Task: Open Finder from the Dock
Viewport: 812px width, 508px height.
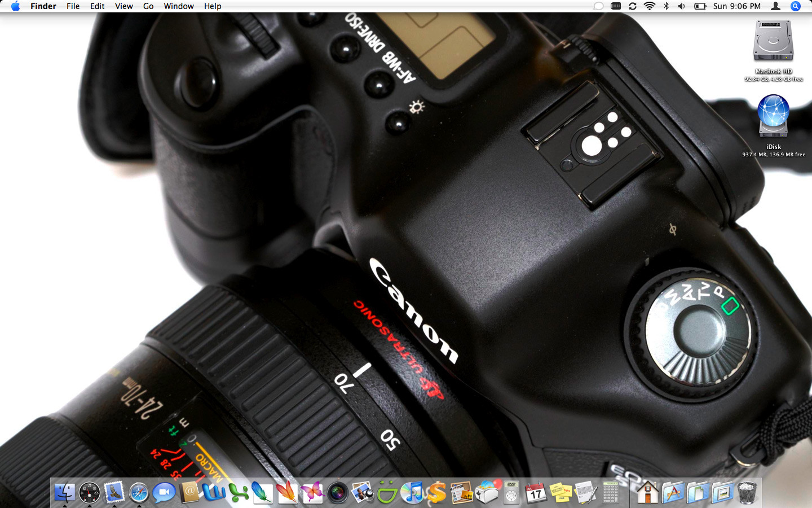Action: coord(64,493)
